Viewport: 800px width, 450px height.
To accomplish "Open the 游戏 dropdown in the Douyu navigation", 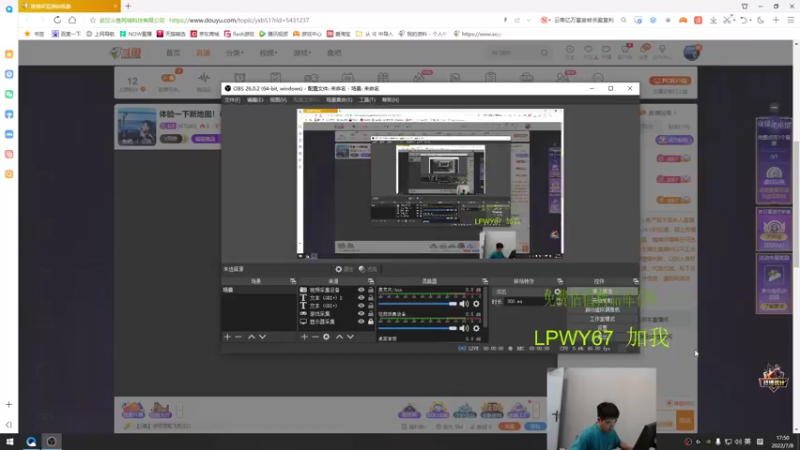I will click(x=302, y=53).
